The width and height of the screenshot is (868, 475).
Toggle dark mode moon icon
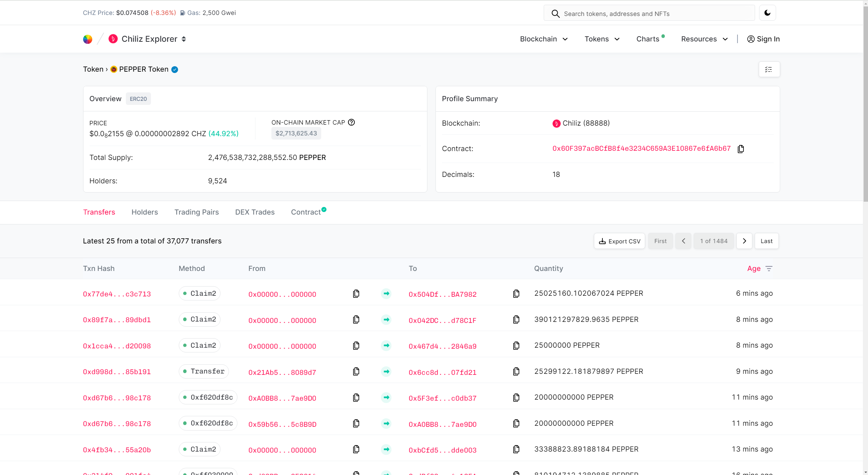tap(767, 13)
